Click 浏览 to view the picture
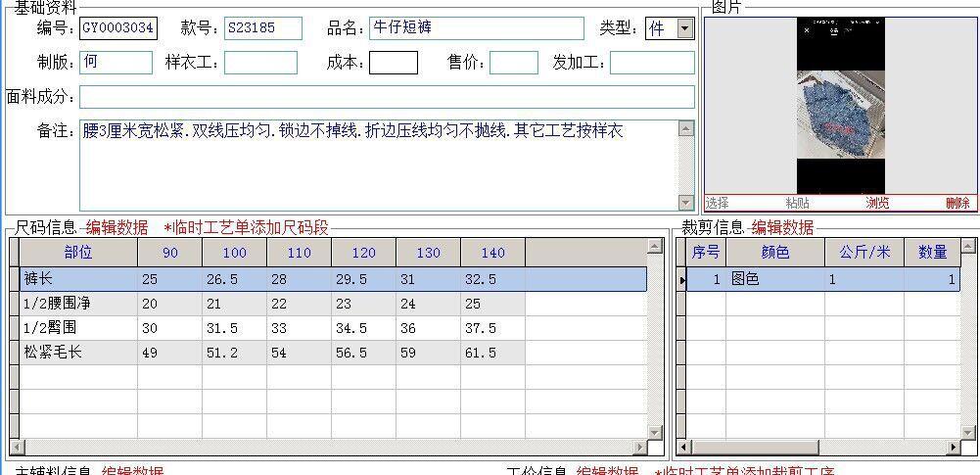This screenshot has height=475, width=980. (x=877, y=203)
